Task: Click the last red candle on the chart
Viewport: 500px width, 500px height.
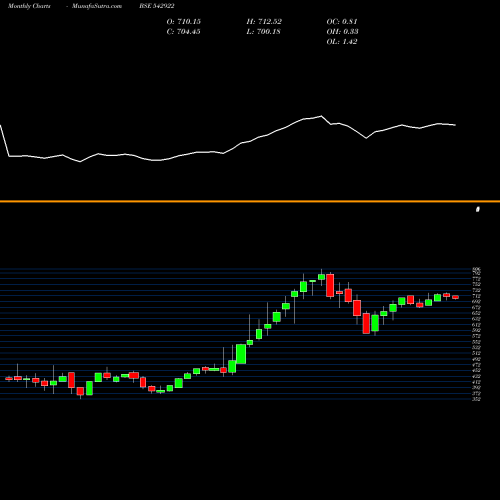Action: click(x=455, y=297)
